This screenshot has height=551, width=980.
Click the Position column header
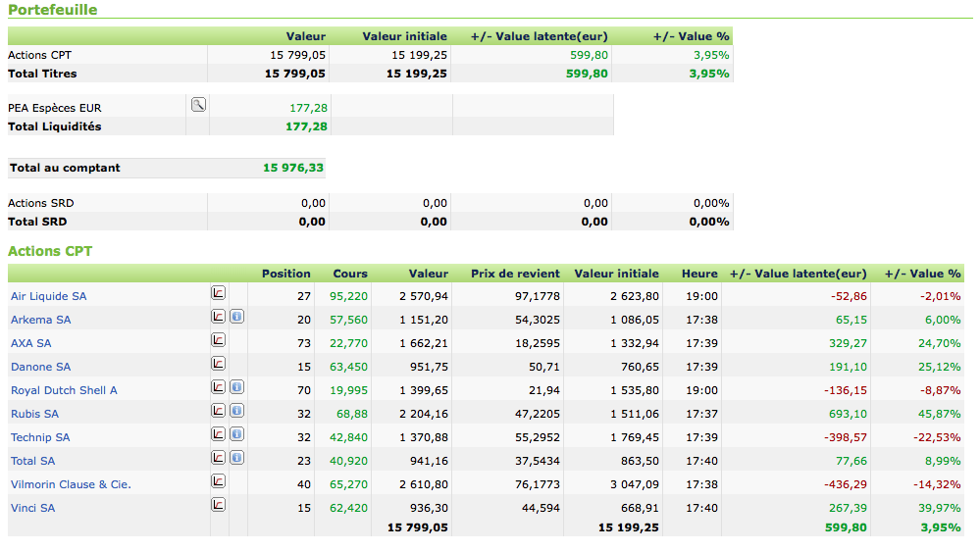285,274
